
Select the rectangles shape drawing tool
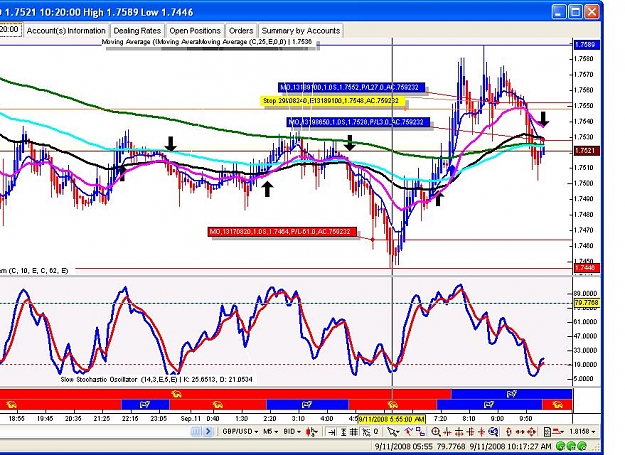pos(421,432)
